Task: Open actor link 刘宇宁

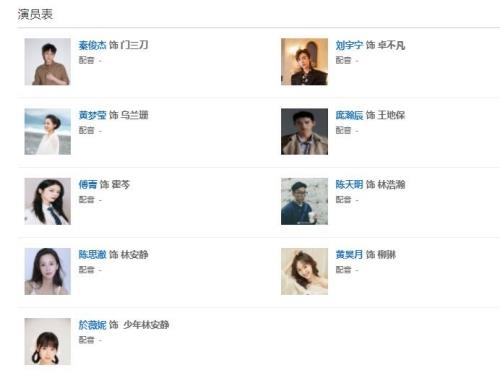Action: point(349,45)
